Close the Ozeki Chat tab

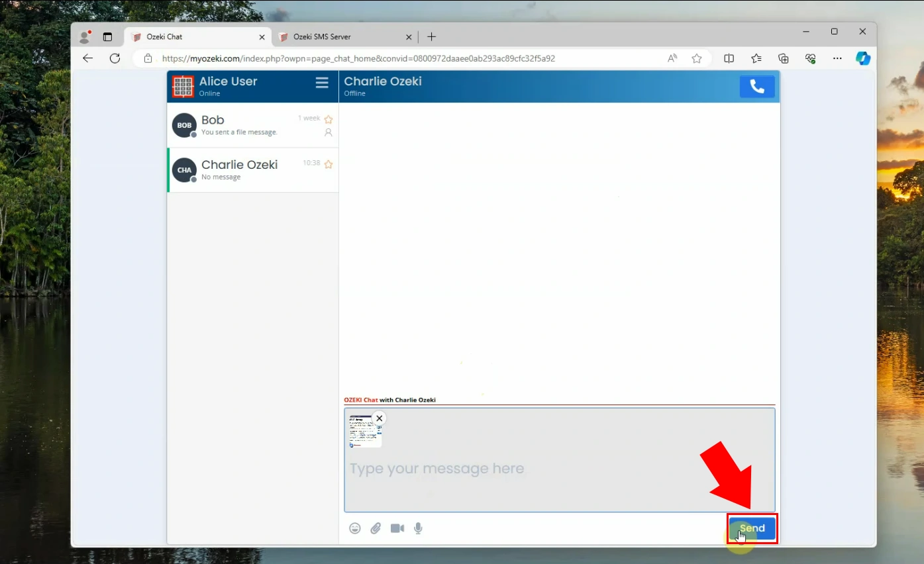(x=262, y=37)
